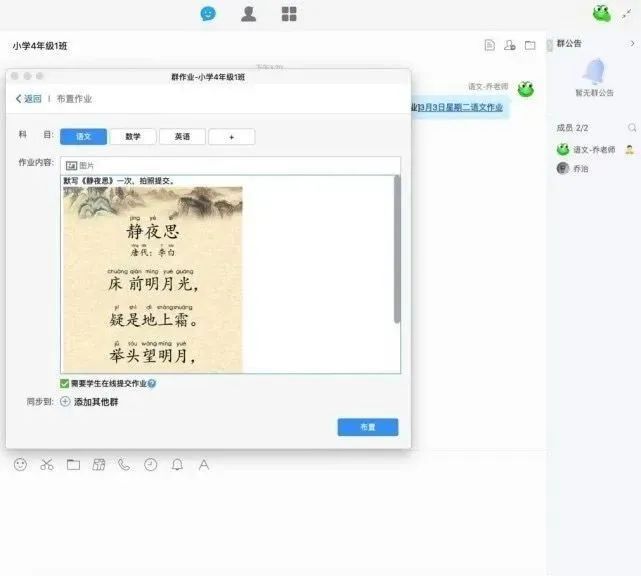Click the frog avatar beside chat message
This screenshot has width=641, height=576.
pos(526,88)
